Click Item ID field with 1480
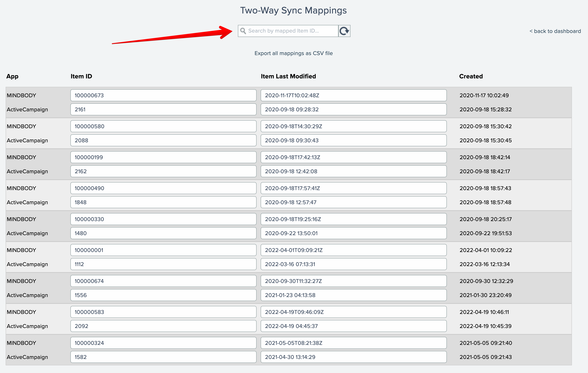 (163, 233)
